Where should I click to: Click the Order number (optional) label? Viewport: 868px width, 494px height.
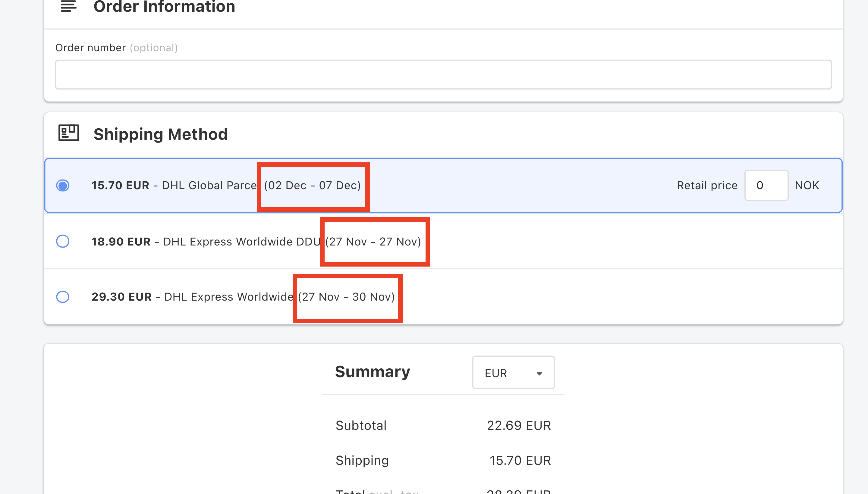pos(116,48)
